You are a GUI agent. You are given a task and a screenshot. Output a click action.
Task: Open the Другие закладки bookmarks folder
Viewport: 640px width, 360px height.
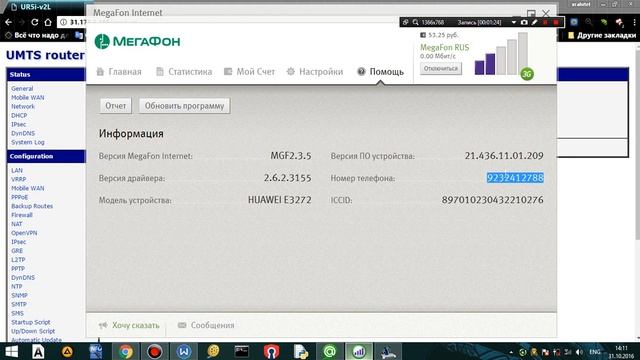(602, 36)
